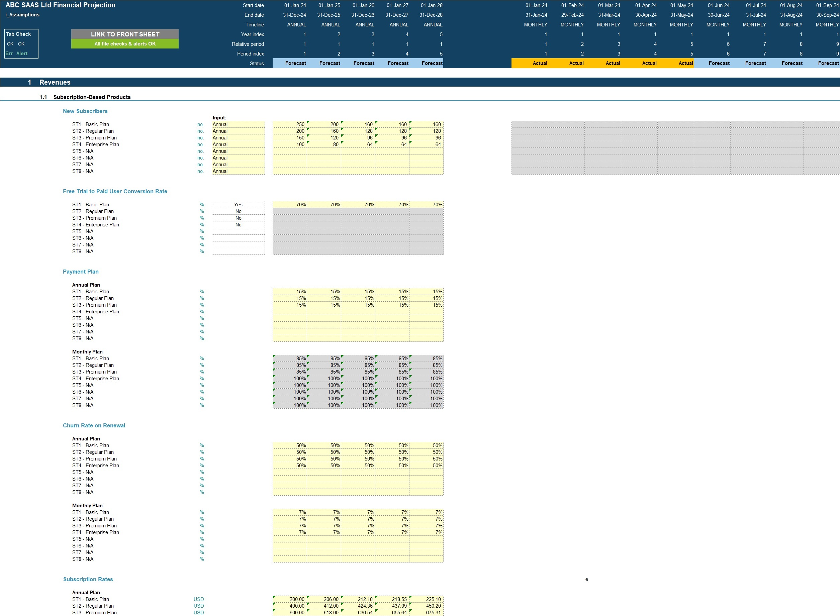Click the Annual Plan label under Churn Rate
This screenshot has height=616, width=840.
tap(86, 438)
